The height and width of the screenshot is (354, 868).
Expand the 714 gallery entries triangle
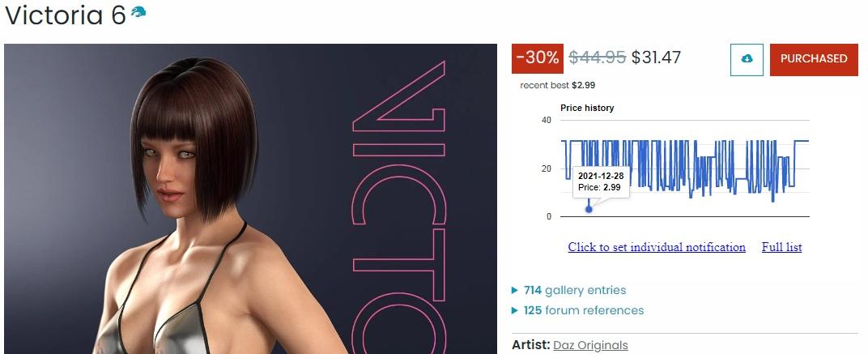[x=515, y=290]
